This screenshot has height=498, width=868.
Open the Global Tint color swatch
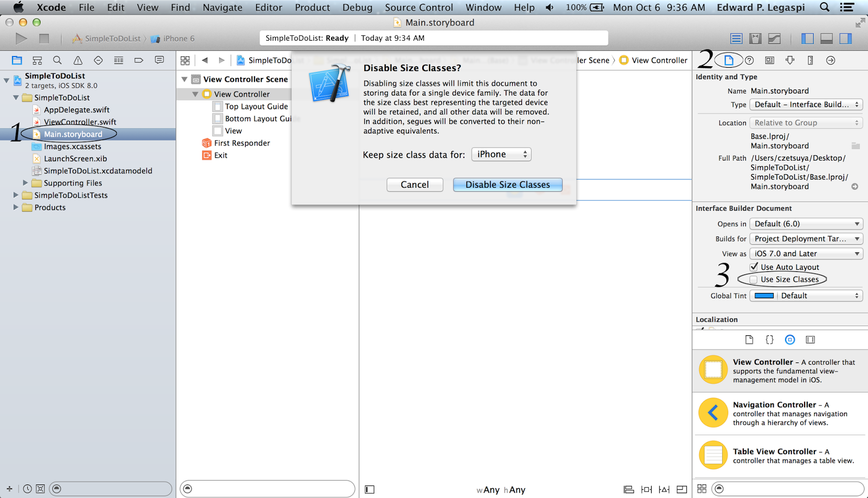(x=764, y=296)
